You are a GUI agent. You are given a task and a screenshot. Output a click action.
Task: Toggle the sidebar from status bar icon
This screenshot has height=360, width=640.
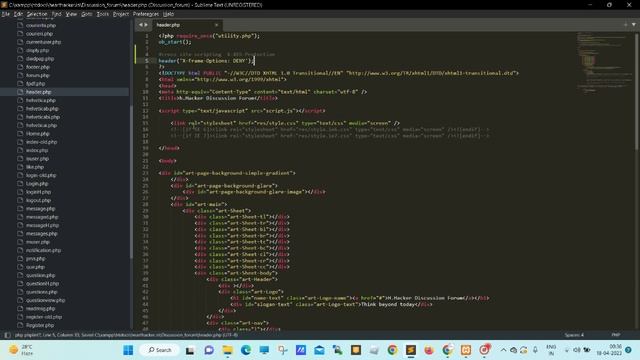pos(7,335)
